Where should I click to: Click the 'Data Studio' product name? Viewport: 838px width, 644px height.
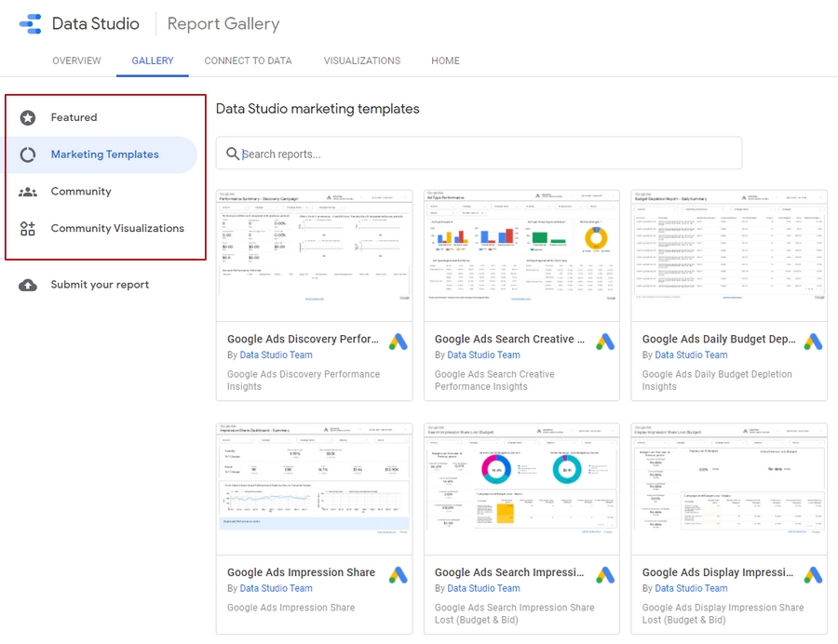coord(96,24)
